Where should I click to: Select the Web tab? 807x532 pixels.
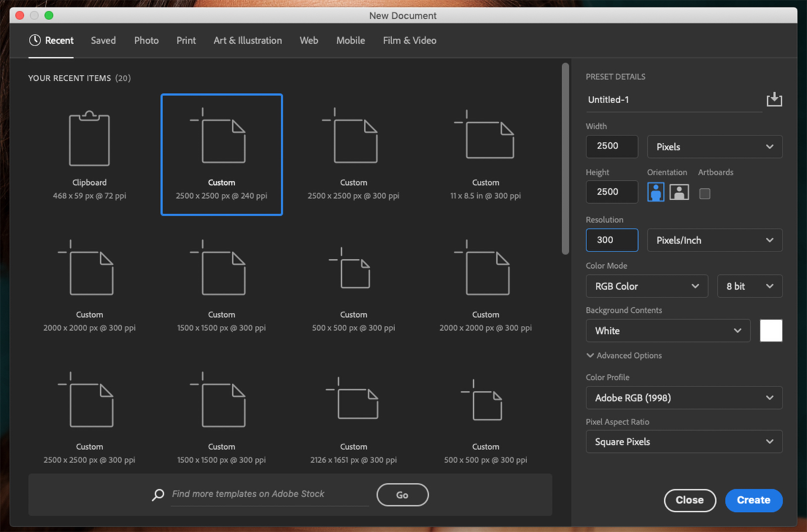coord(309,40)
